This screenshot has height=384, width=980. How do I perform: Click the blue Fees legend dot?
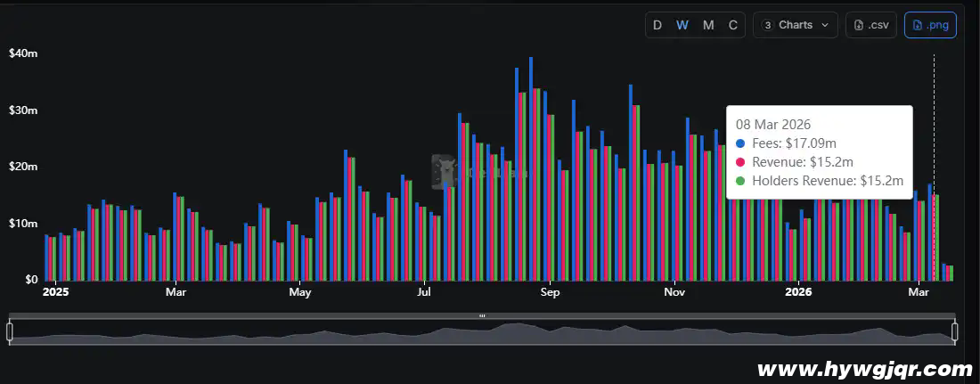(x=740, y=143)
